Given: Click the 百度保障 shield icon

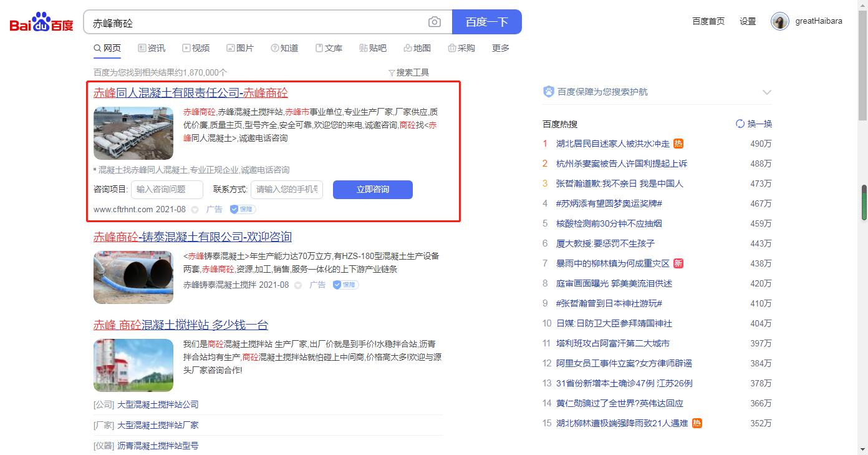Looking at the screenshot, I should (549, 92).
